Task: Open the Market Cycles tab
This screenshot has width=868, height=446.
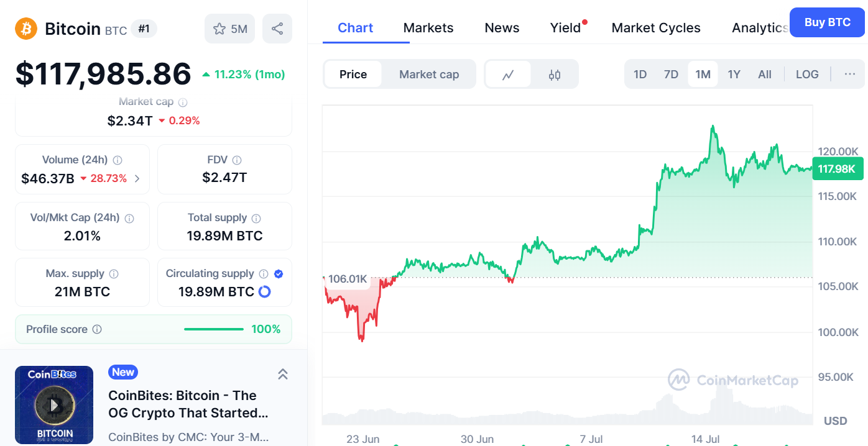Action: click(656, 28)
